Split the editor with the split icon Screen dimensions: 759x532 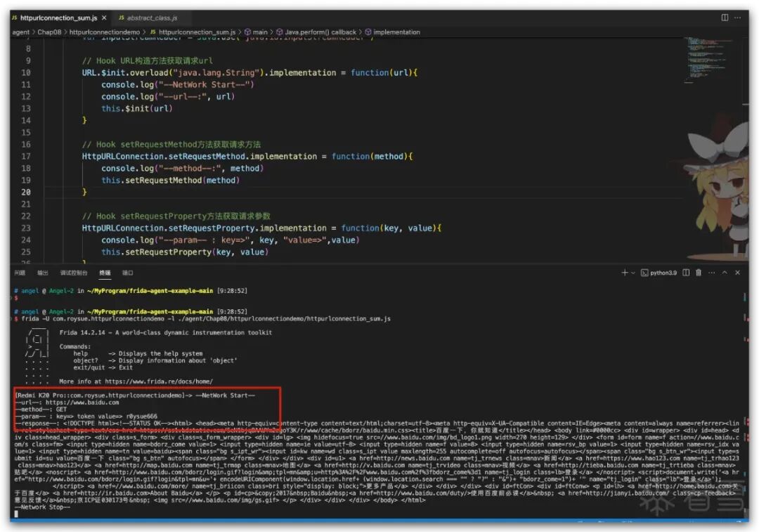click(x=725, y=18)
